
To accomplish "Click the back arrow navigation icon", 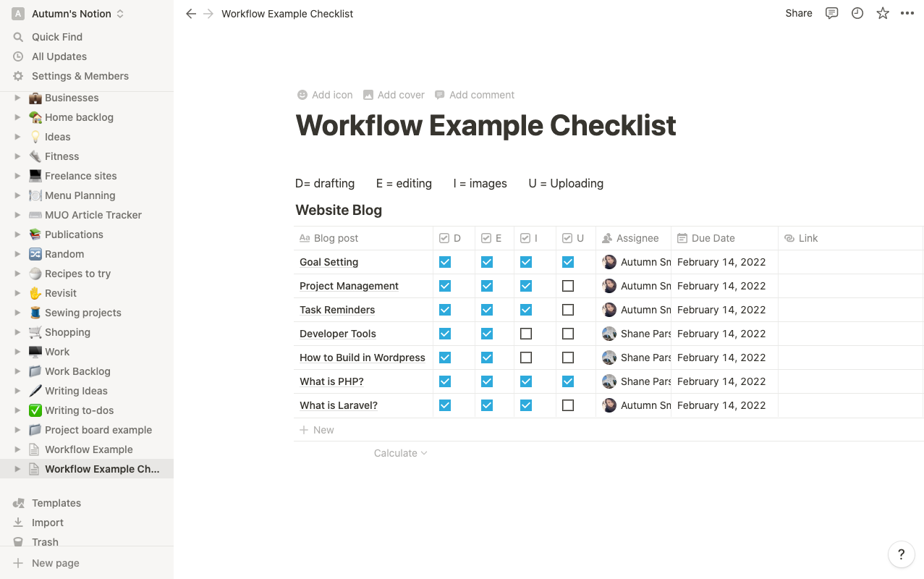I will pos(191,14).
